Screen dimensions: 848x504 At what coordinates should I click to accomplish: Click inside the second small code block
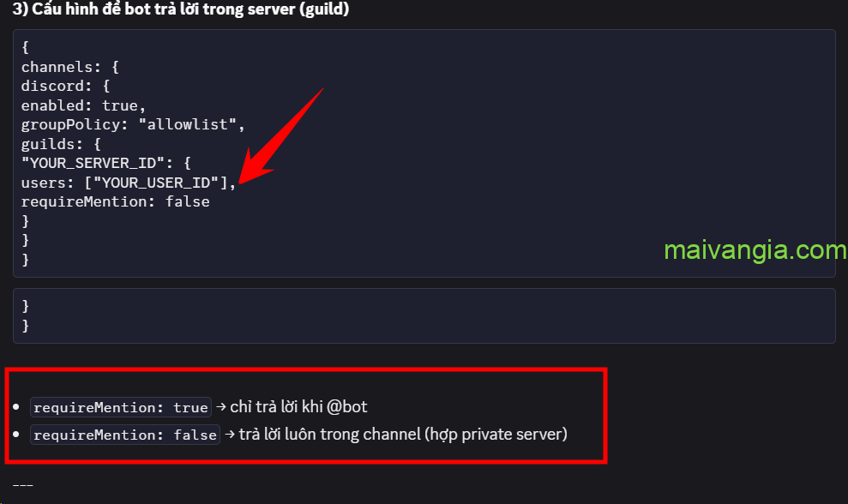click(424, 315)
